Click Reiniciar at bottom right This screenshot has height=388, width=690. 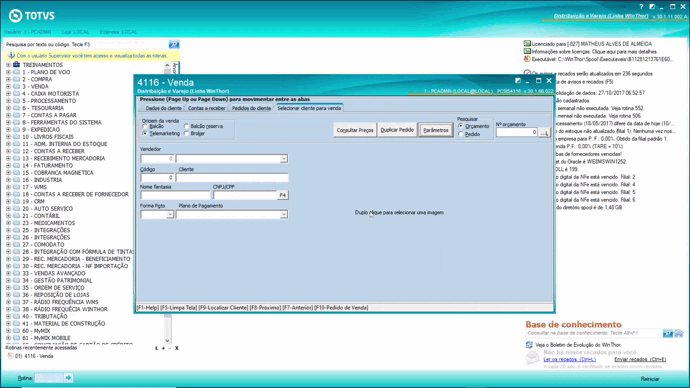point(650,379)
